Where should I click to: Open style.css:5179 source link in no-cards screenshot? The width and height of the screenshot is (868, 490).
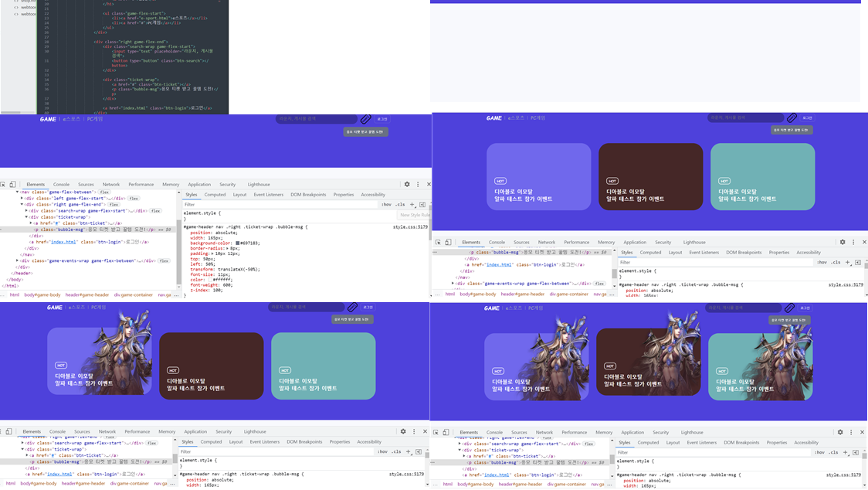(410, 226)
